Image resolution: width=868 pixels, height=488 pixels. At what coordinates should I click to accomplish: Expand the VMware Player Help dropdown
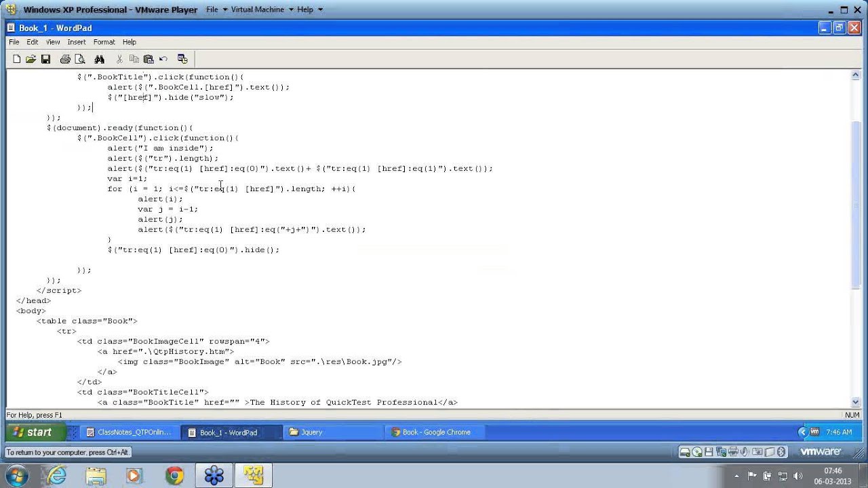[x=310, y=9]
